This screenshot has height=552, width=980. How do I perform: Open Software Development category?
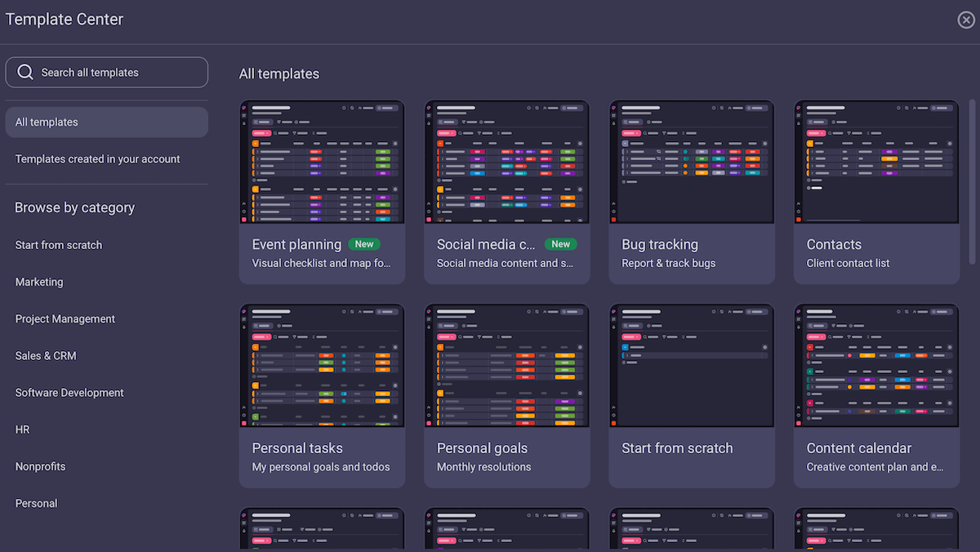(x=69, y=393)
